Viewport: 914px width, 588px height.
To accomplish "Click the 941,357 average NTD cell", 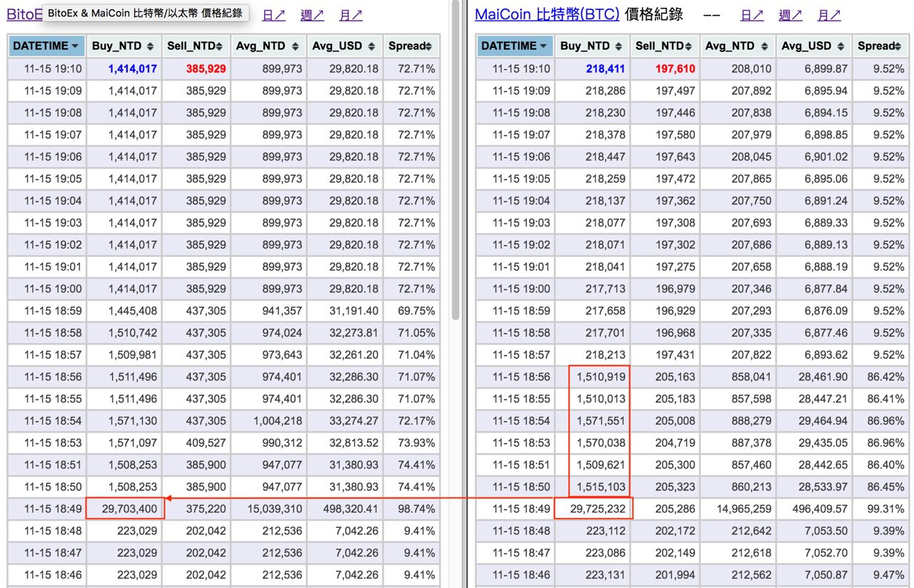I will tap(268, 311).
